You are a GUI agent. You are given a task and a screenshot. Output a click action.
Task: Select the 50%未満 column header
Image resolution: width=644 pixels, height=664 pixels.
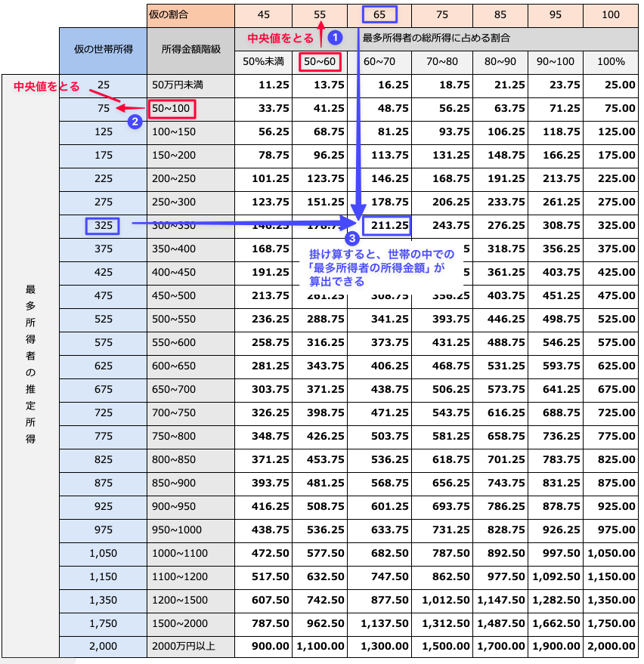[x=264, y=62]
